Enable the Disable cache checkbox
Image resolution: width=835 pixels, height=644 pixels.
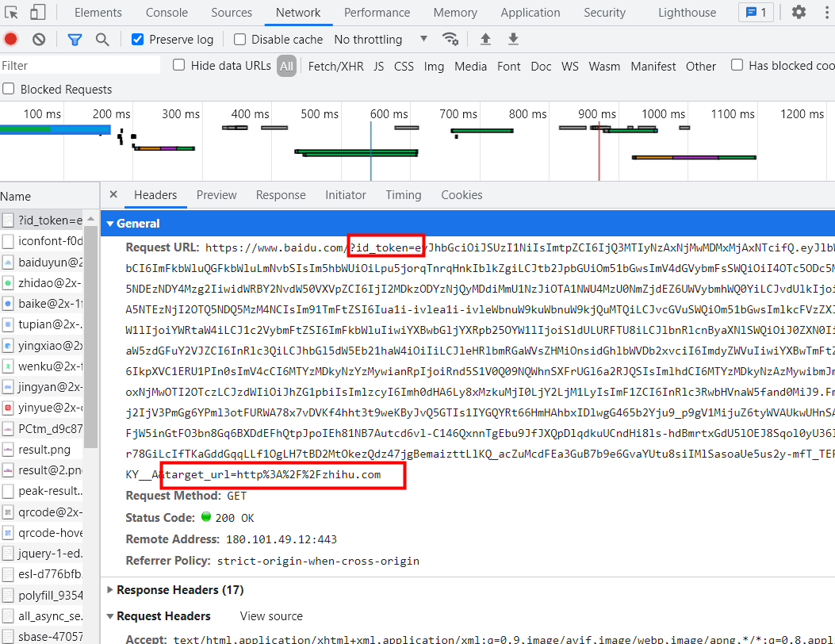pos(240,40)
